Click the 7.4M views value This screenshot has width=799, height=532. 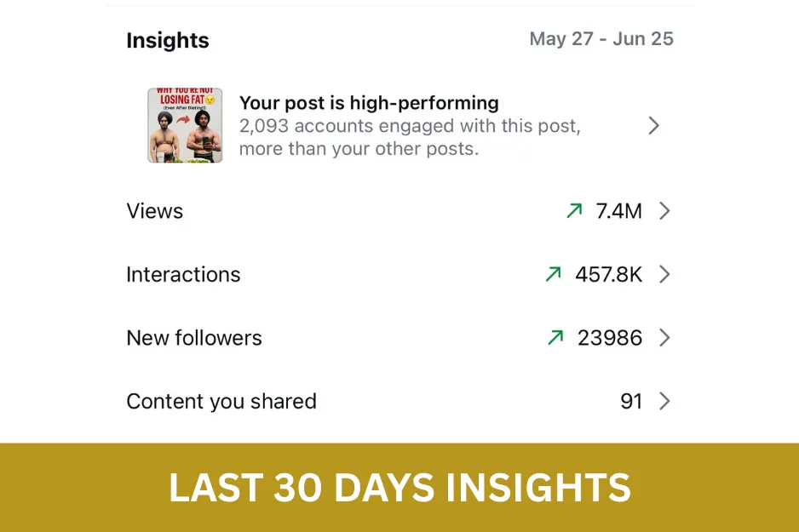(x=618, y=211)
